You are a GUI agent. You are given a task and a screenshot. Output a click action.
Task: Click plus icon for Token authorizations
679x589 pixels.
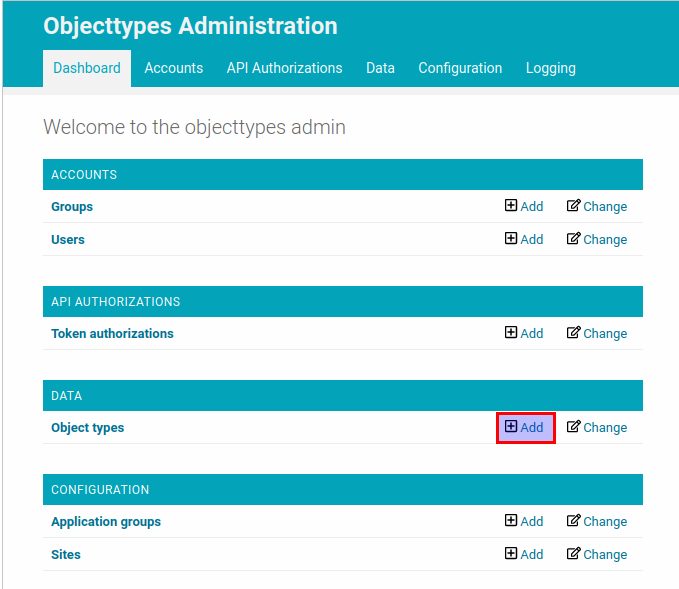pyautogui.click(x=511, y=332)
